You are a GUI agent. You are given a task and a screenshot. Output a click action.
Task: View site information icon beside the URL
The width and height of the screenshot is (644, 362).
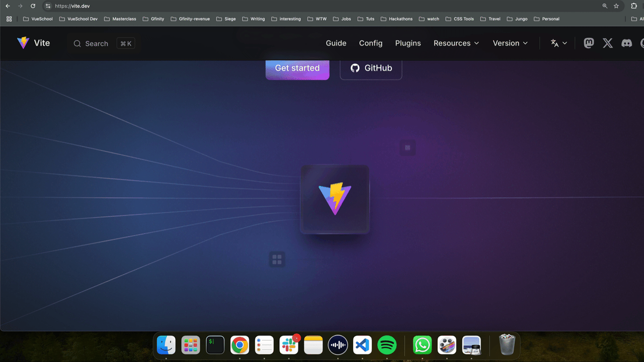48,6
